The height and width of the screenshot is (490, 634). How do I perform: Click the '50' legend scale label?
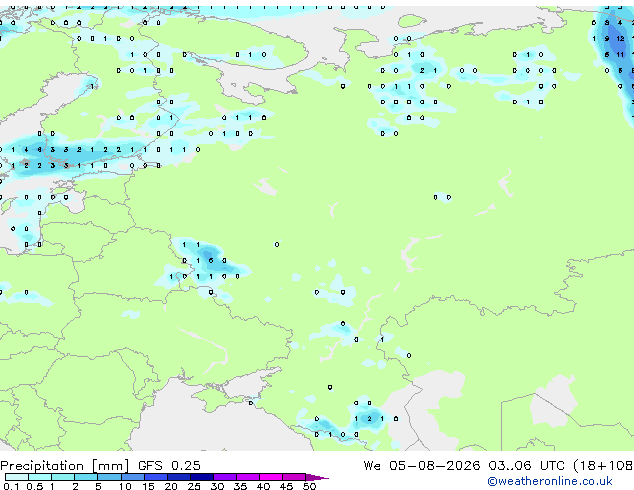click(309, 486)
